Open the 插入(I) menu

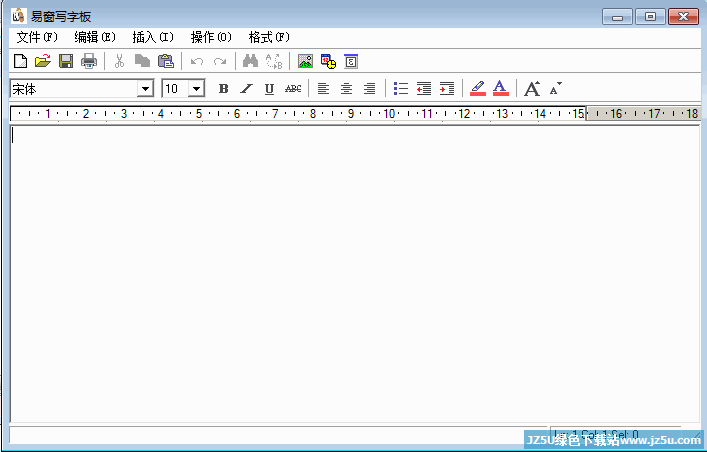pyautogui.click(x=153, y=37)
